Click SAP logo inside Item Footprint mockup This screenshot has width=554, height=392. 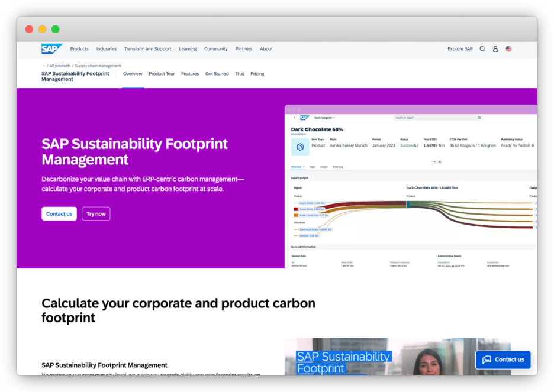tap(305, 118)
